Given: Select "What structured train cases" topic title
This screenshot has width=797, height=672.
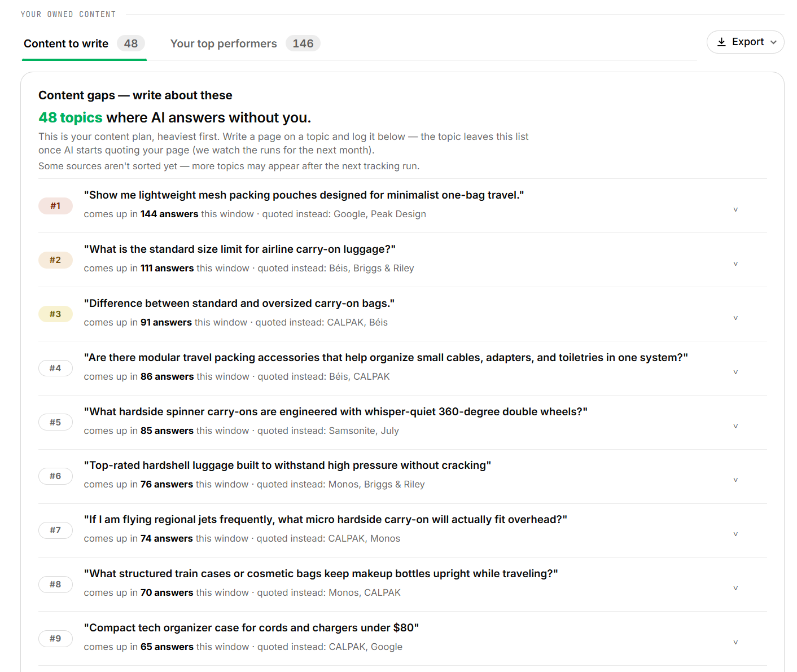Looking at the screenshot, I should tap(321, 574).
